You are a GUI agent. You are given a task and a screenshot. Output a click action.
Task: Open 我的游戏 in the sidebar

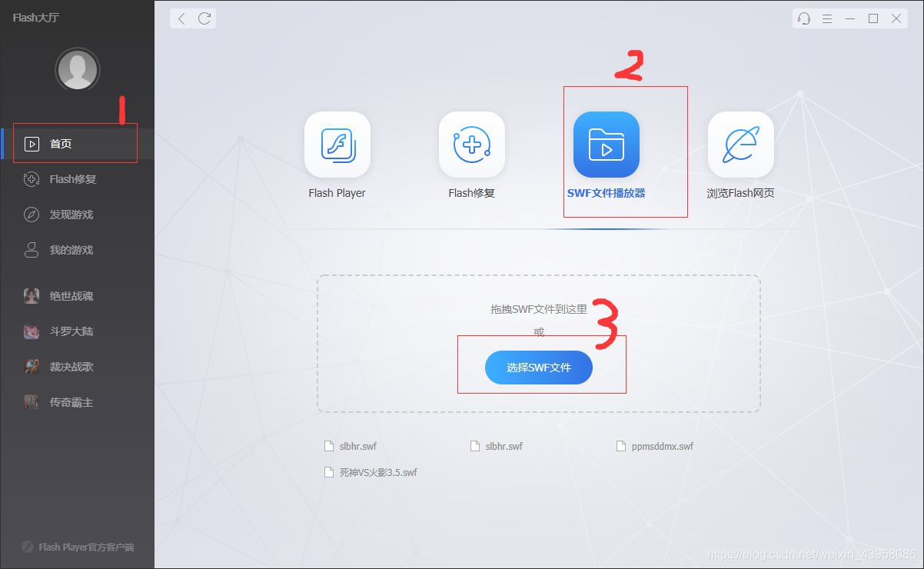click(x=77, y=250)
